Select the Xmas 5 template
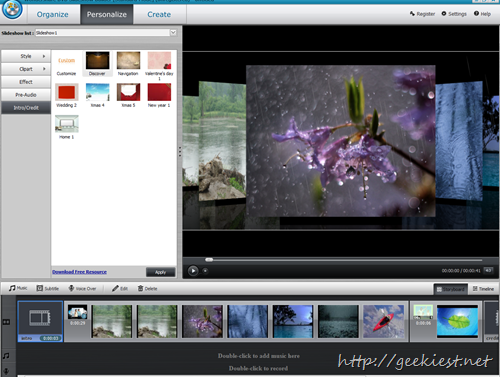Viewport: 500px width, 377px height. tap(128, 95)
